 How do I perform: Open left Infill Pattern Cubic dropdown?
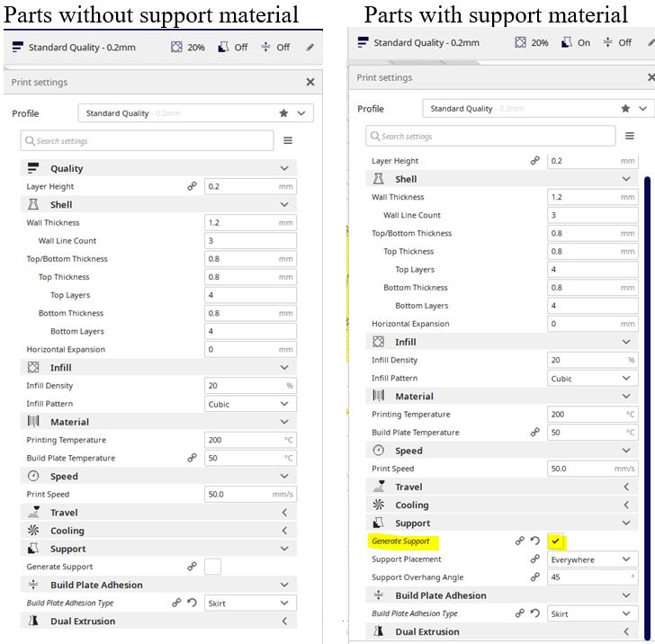250,404
